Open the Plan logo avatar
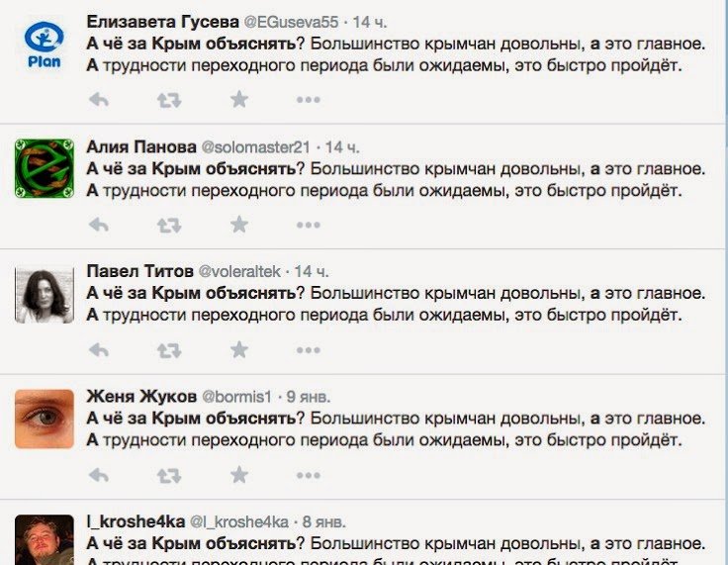 45,45
